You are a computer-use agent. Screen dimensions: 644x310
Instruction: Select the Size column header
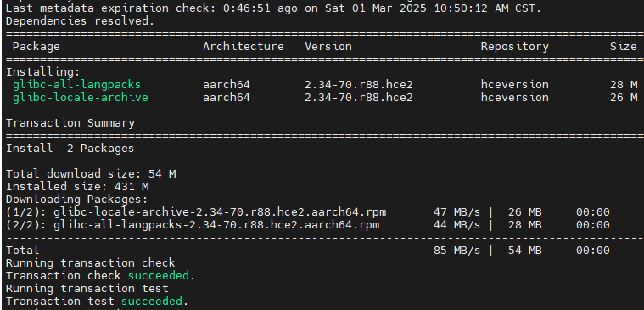click(x=623, y=47)
